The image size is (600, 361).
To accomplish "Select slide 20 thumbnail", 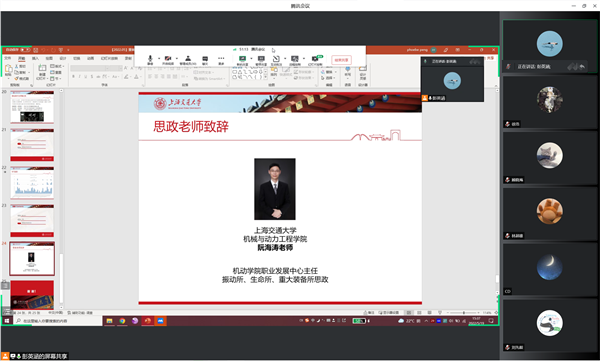I will (32, 107).
